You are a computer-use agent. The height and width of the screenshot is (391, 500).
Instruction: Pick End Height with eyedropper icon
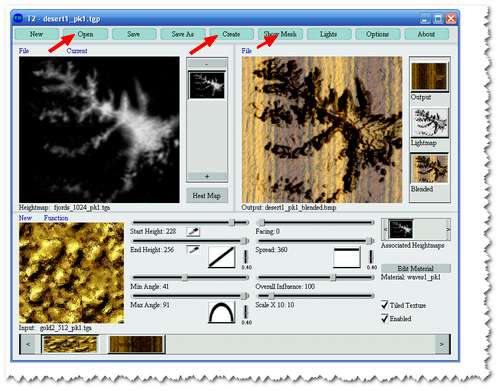tap(193, 250)
